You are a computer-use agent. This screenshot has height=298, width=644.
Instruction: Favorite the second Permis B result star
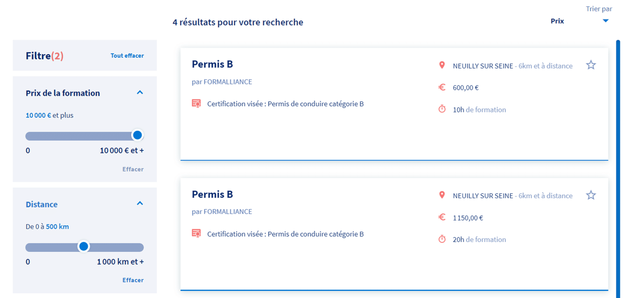coord(591,195)
